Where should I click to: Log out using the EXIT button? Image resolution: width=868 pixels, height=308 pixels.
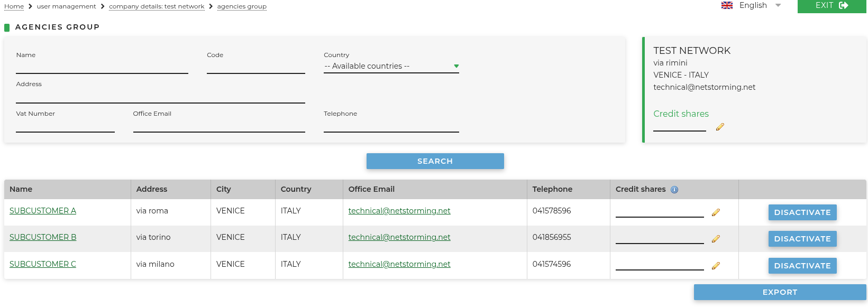point(832,6)
